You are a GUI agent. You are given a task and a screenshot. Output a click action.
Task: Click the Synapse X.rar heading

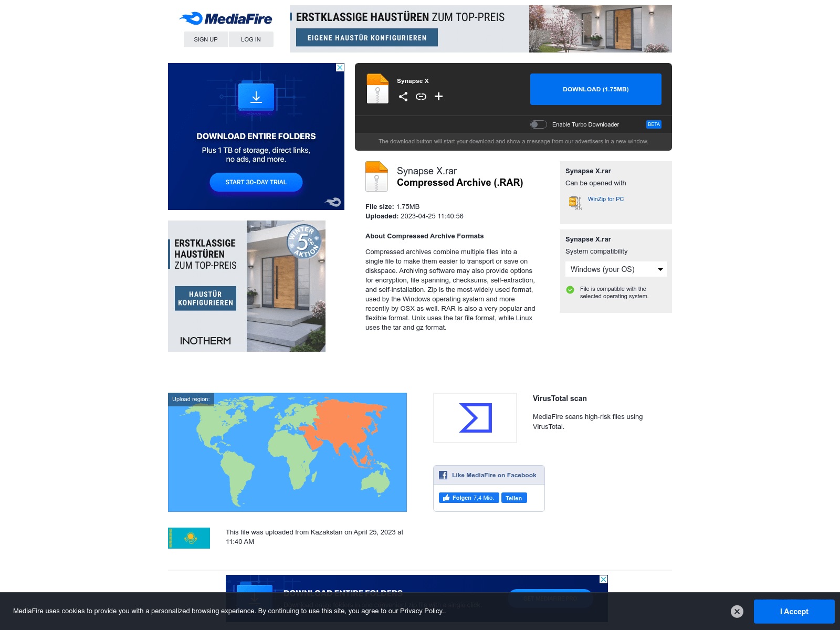tap(427, 171)
